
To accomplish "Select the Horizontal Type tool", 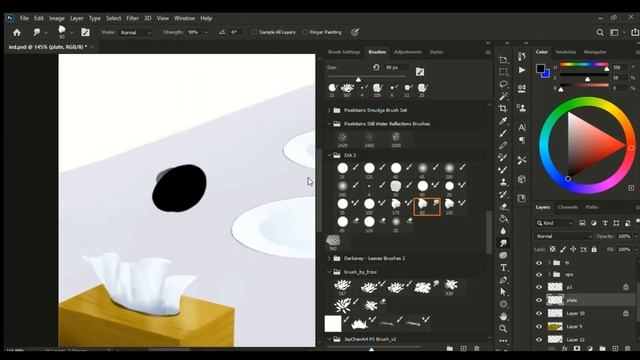I will click(503, 268).
